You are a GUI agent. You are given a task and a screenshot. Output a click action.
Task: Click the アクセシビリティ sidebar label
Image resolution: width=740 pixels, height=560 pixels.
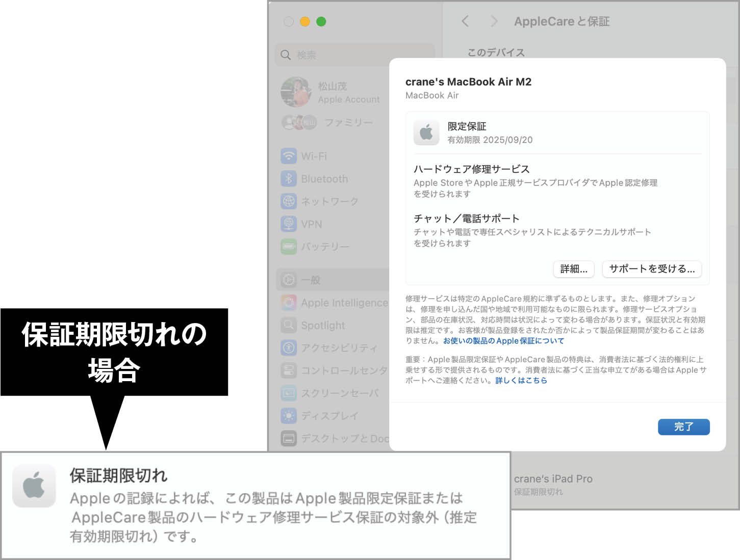[x=339, y=348]
